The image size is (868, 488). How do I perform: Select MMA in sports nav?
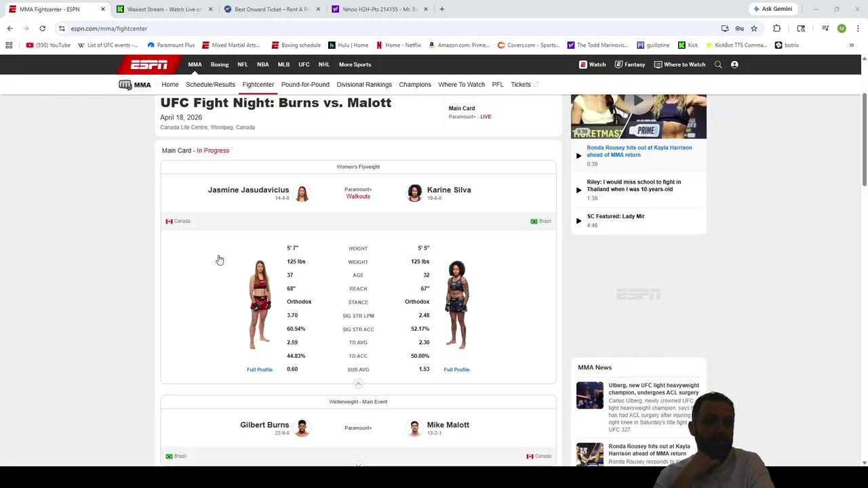pyautogui.click(x=195, y=64)
